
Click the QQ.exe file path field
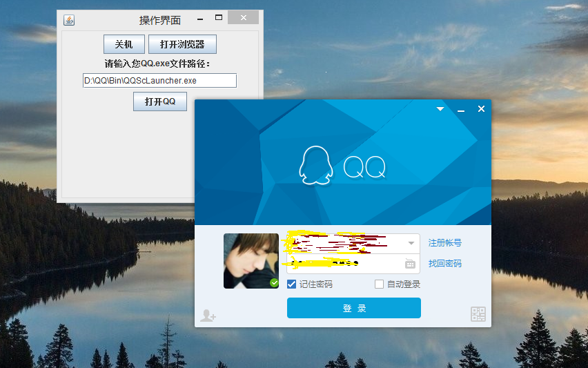159,81
